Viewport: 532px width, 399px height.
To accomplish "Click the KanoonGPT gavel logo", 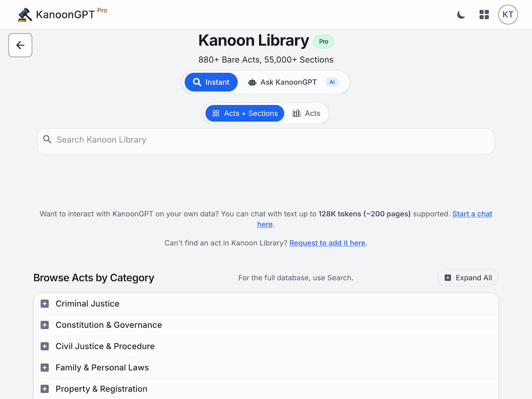I will point(24,14).
